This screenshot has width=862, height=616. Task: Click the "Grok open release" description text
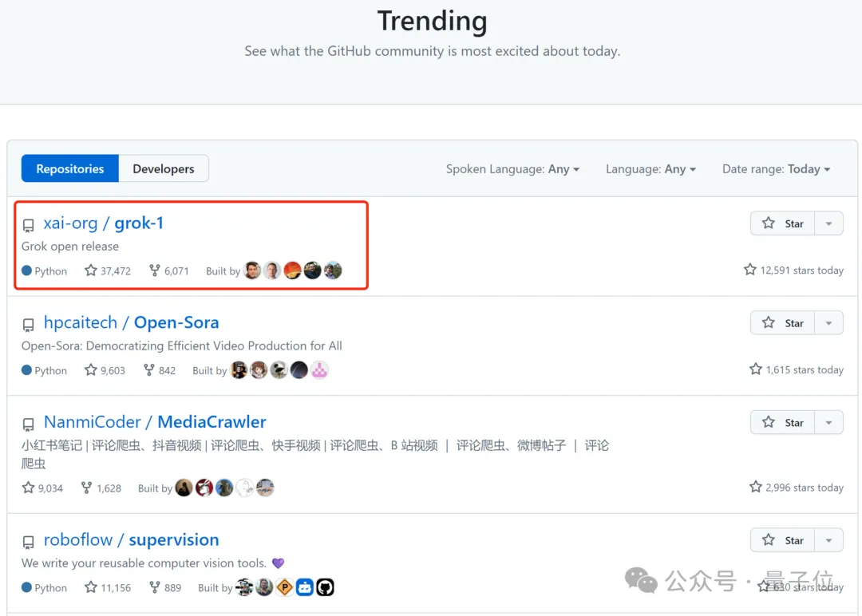tap(69, 247)
